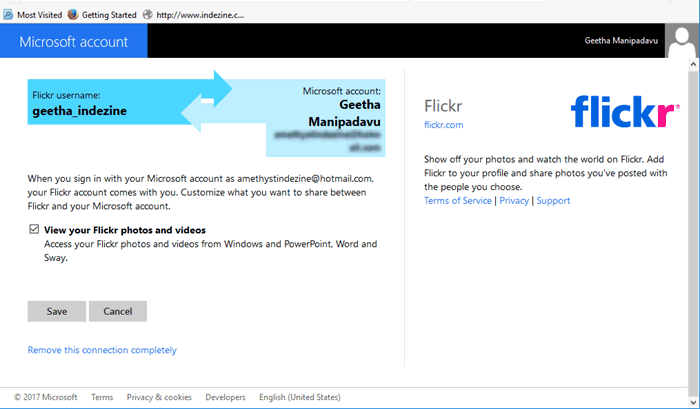700x409 pixels.
Task: Open Flickr Support link
Action: pos(553,201)
